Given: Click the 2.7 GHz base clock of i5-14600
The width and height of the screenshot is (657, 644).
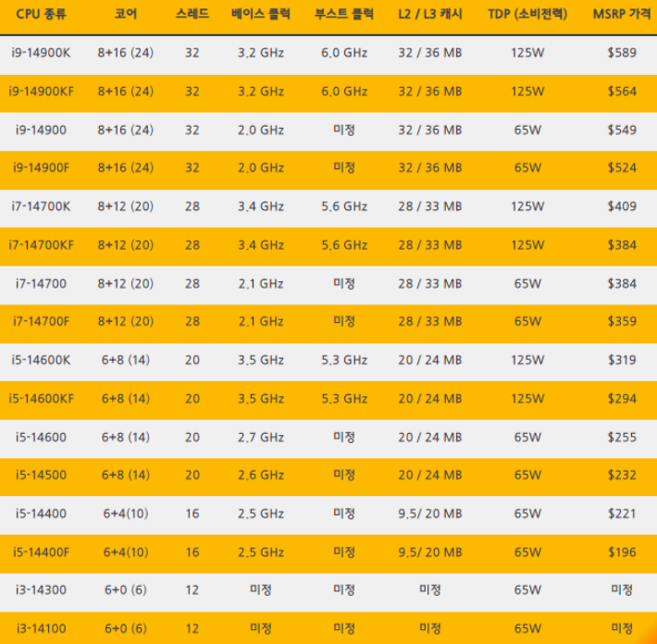Looking at the screenshot, I should click(261, 438).
